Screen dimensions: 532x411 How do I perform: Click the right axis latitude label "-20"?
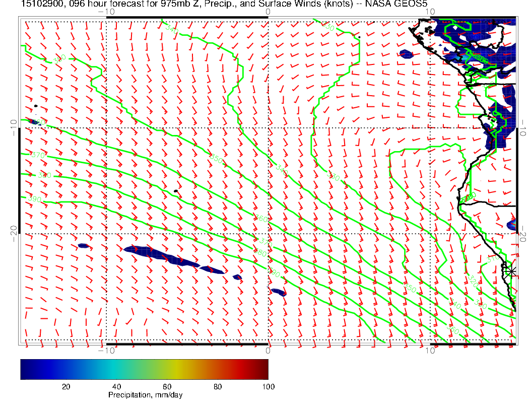[523, 234]
